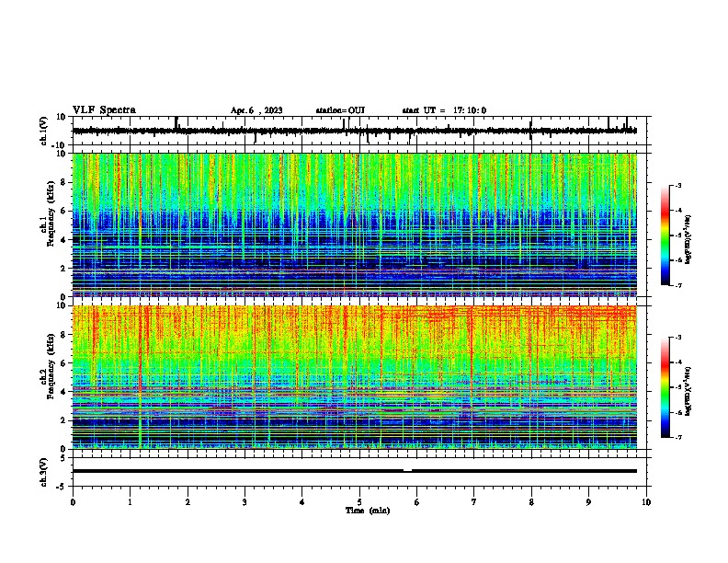
Task: Click inside the ch.1 spectrogram panel
Action: pos(355,224)
